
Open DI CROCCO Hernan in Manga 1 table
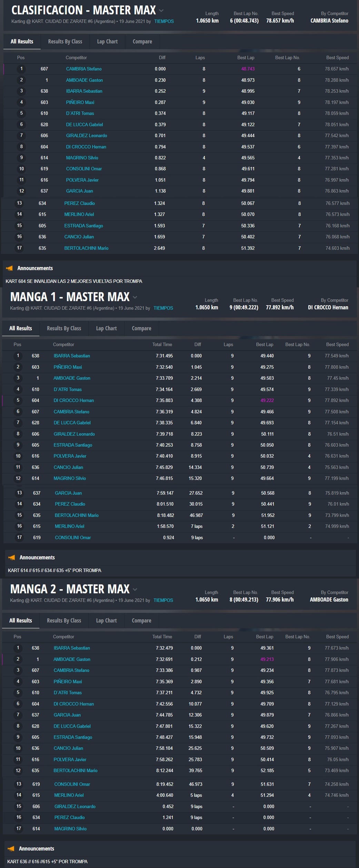pyautogui.click(x=74, y=401)
